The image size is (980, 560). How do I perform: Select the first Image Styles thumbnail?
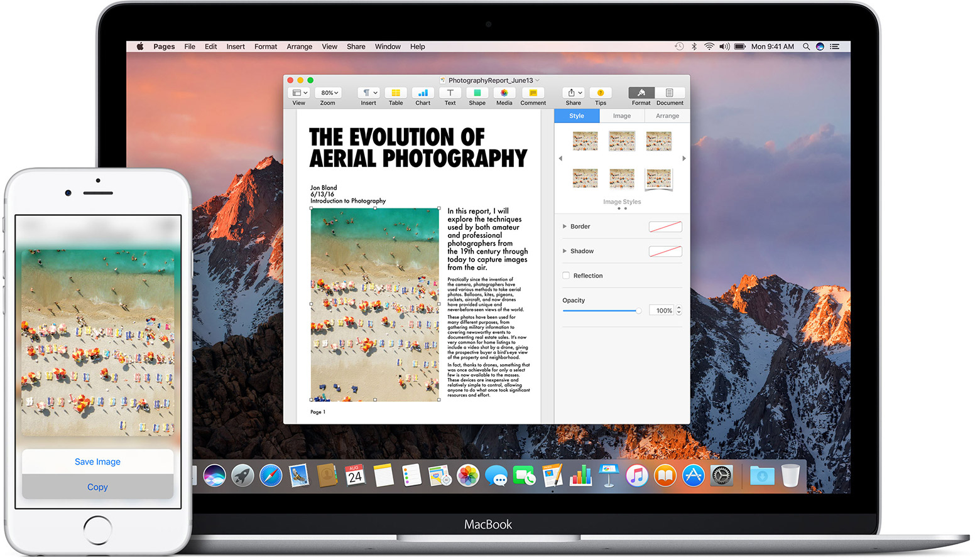585,140
